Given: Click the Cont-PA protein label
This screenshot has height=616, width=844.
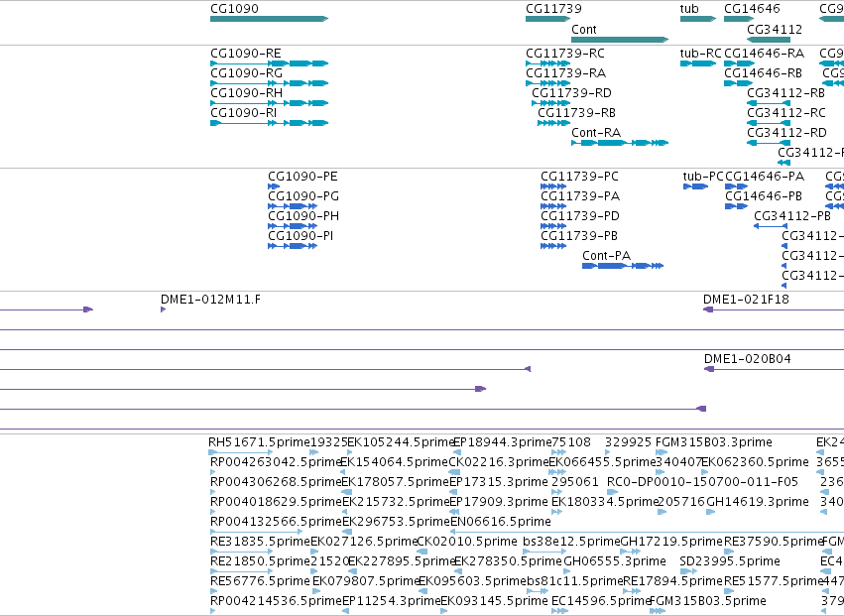Looking at the screenshot, I should click(607, 256).
